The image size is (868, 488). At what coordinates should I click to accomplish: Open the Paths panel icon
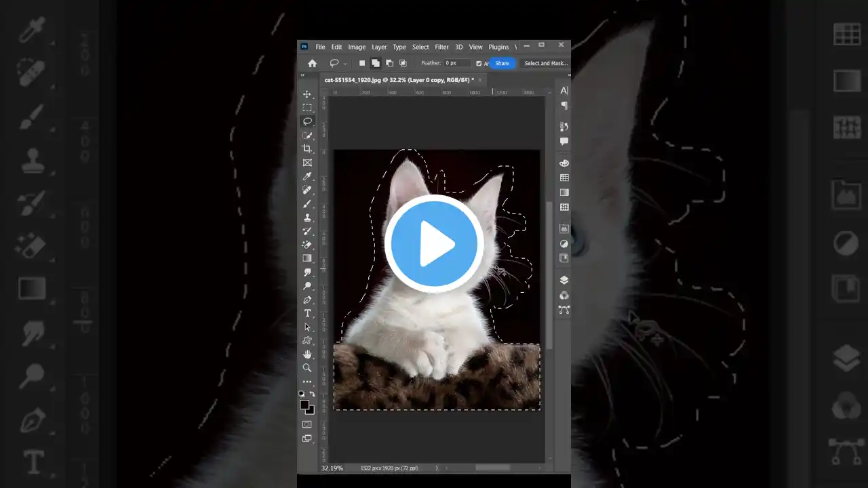564,310
